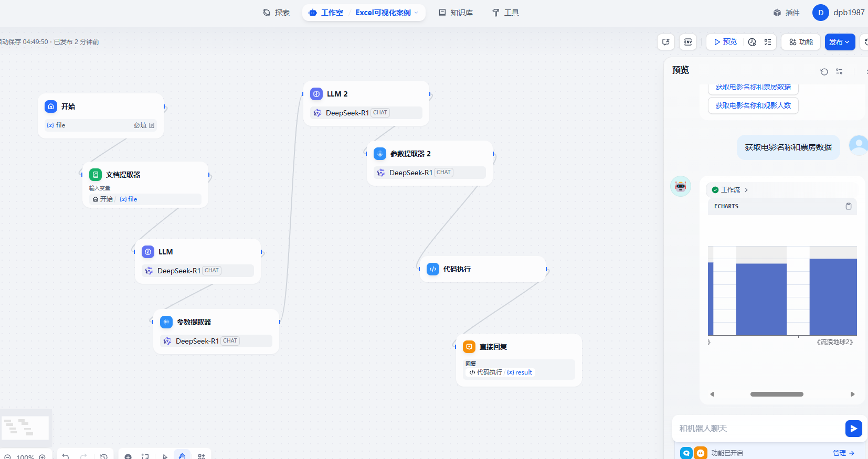868x459 pixels.
Task: Open preview panel settings sliders icon
Action: click(839, 71)
